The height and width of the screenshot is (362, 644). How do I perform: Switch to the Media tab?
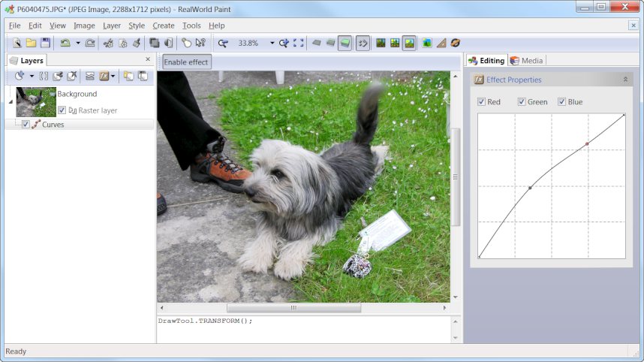click(527, 61)
